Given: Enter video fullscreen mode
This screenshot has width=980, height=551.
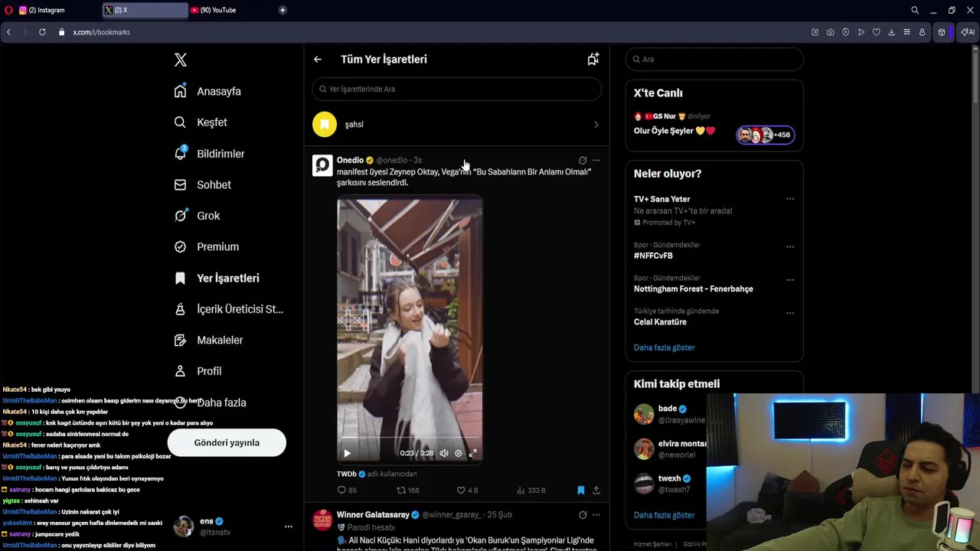Looking at the screenshot, I should (x=472, y=453).
